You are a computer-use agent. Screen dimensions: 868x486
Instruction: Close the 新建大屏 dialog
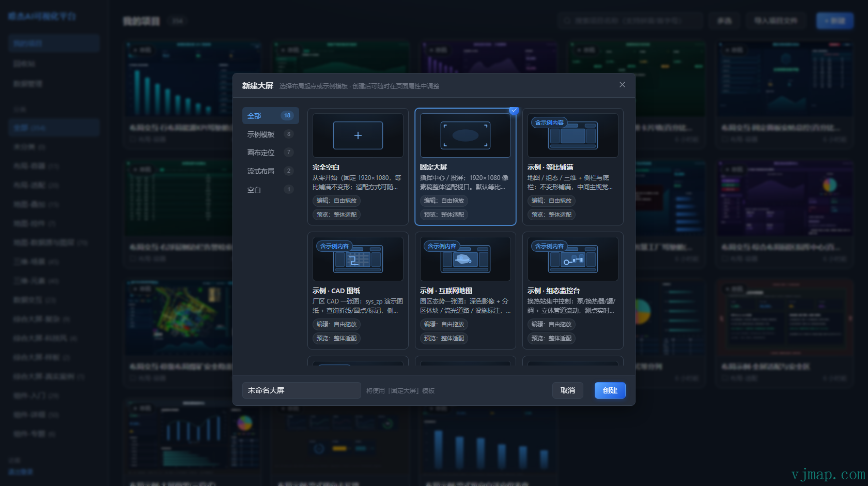[622, 85]
